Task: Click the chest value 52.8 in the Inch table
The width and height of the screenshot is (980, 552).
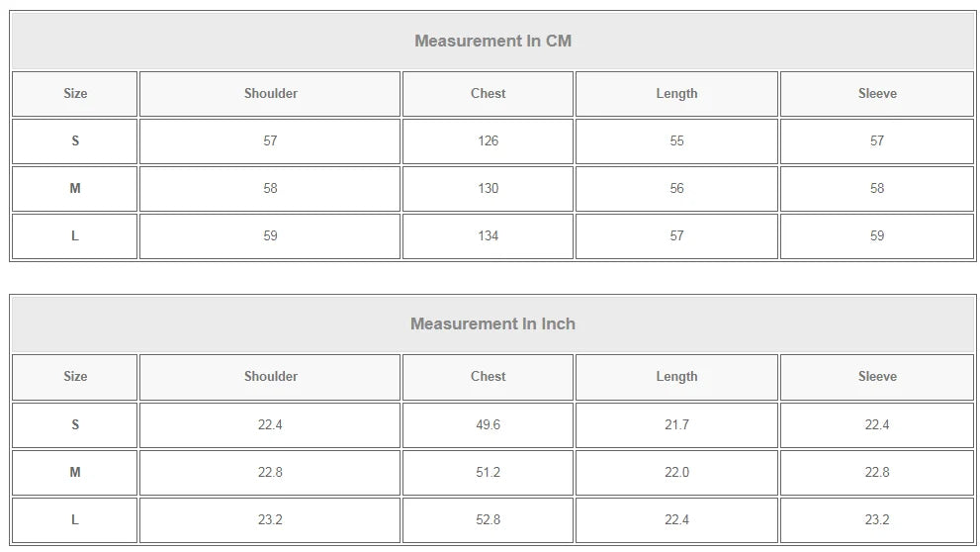Action: 488,519
